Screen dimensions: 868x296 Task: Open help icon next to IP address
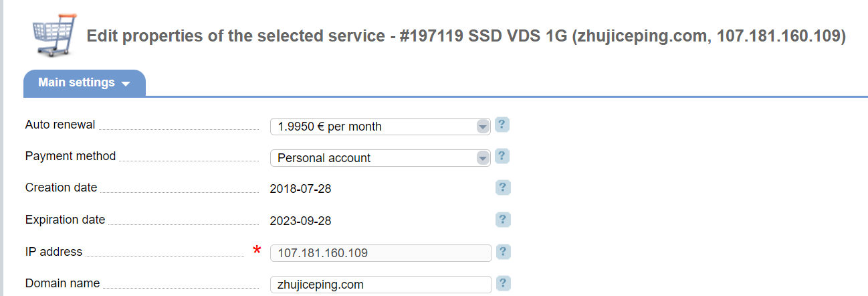[x=503, y=252]
